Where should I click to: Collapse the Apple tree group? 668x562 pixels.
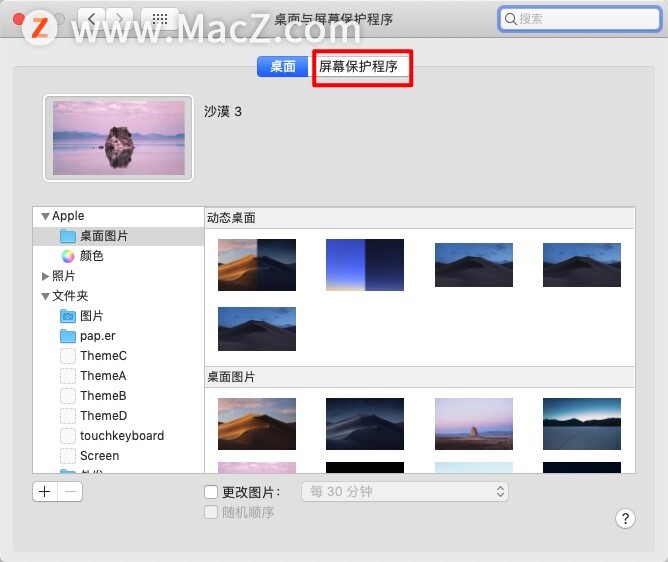(x=46, y=216)
